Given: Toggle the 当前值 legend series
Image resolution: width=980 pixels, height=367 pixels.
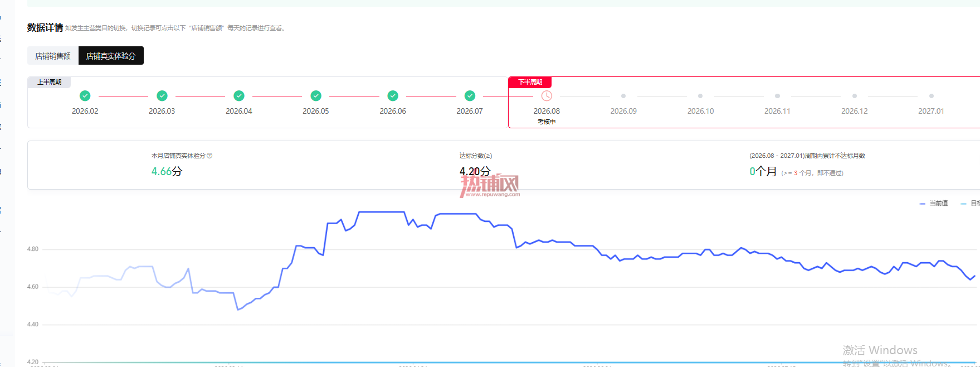Looking at the screenshot, I should click(x=934, y=204).
